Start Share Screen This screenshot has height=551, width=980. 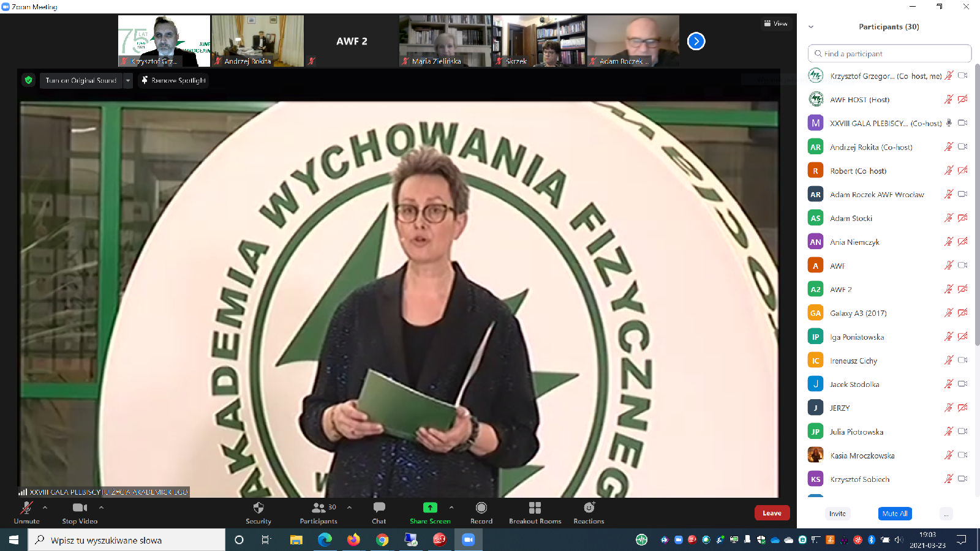[430, 512]
